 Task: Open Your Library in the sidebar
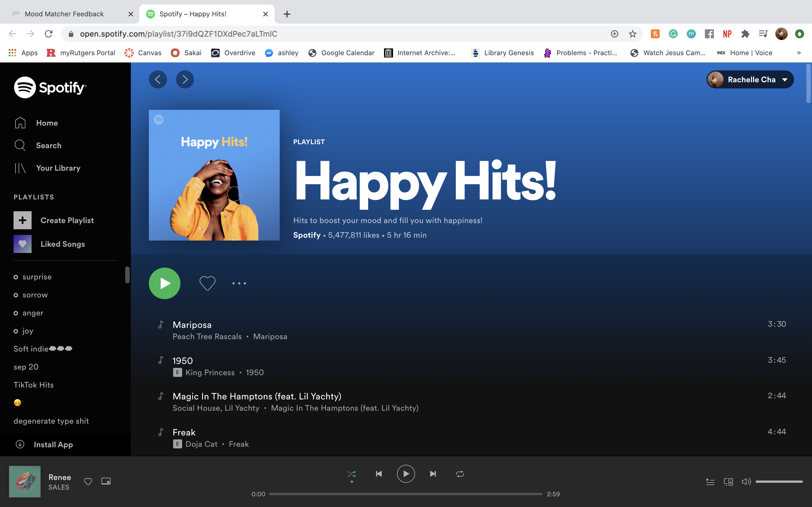(58, 168)
